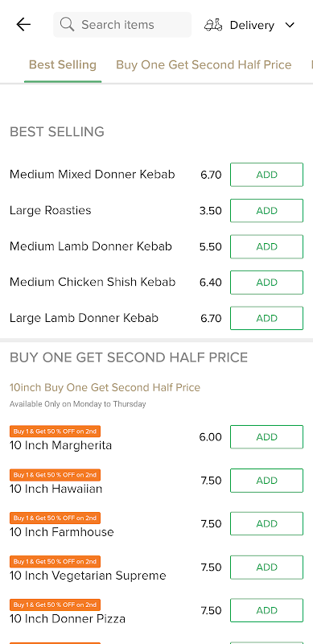Click the search magnifier icon
313x644 pixels.
67,25
